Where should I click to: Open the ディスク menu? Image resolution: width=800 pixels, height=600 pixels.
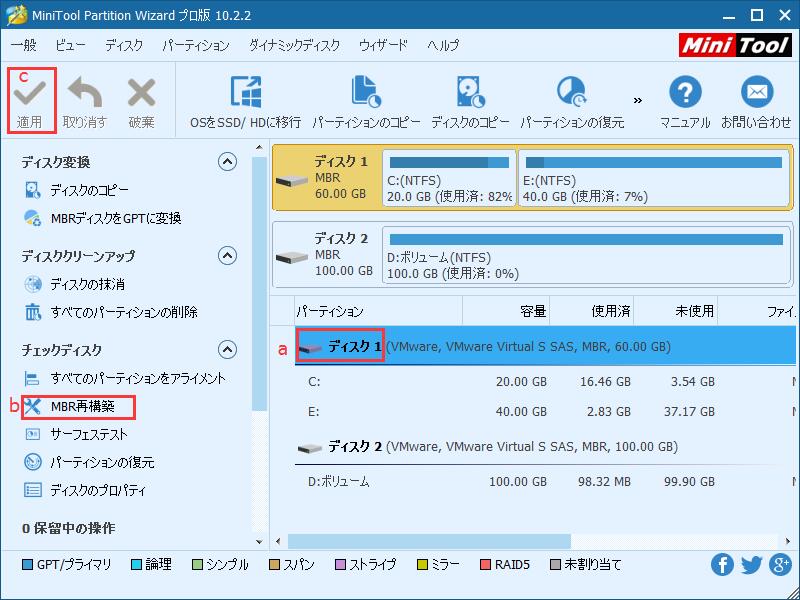click(124, 45)
